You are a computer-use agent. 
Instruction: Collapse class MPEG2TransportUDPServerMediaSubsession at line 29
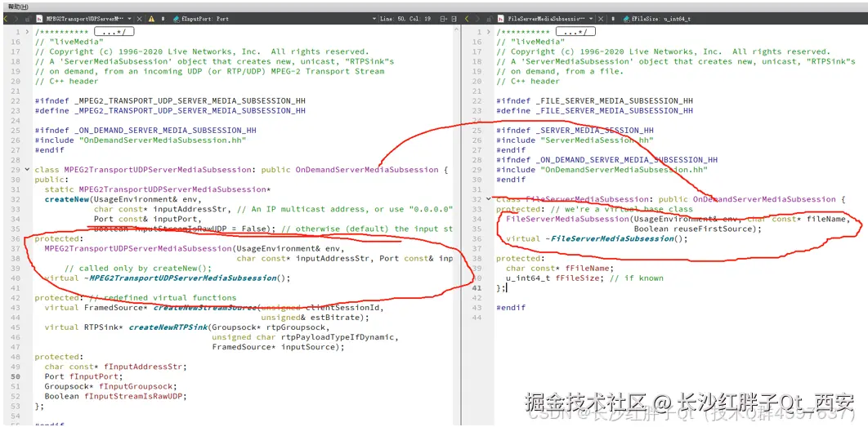(x=28, y=169)
